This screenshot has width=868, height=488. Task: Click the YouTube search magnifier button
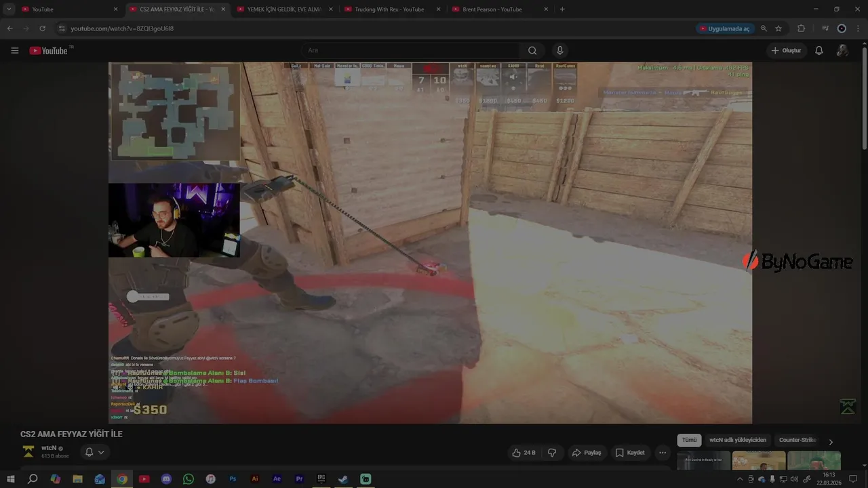[532, 50]
